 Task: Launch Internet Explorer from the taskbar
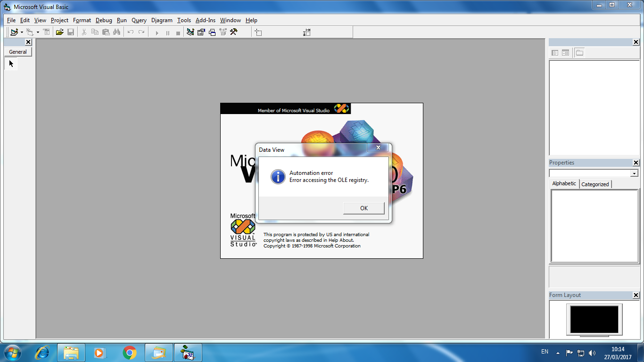[42, 353]
